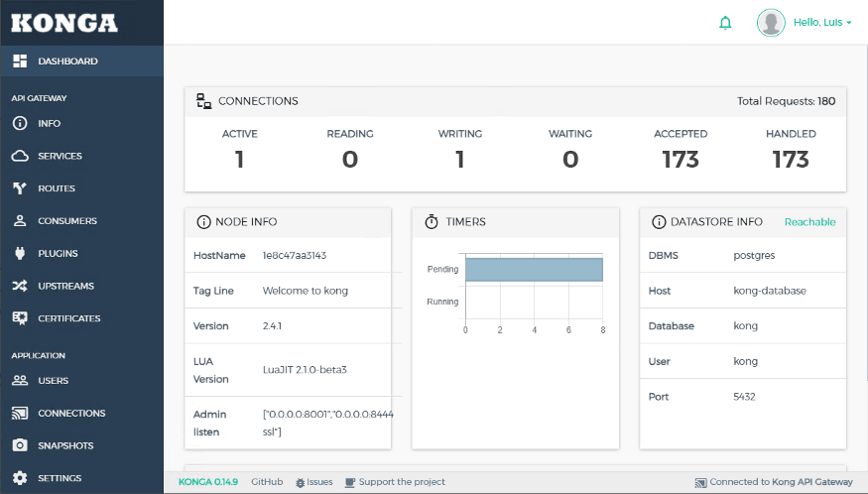Click the HostName value 1e8c47aa3143
Screen dimensions: 868x494
[295, 255]
